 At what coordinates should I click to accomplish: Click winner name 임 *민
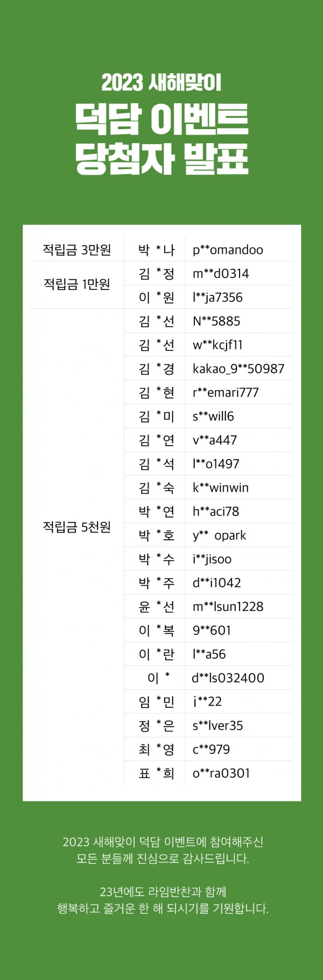[157, 702]
